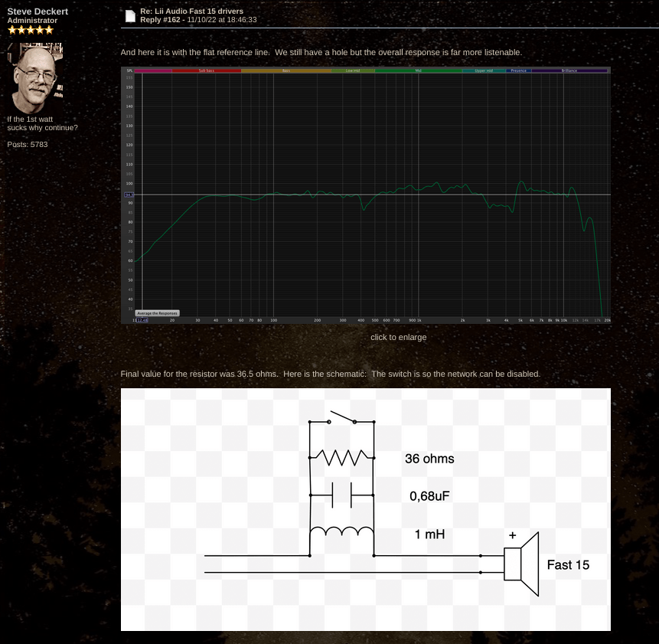Open Steve Deckert's avatar photo
This screenshot has width=659, height=644.
[x=35, y=78]
